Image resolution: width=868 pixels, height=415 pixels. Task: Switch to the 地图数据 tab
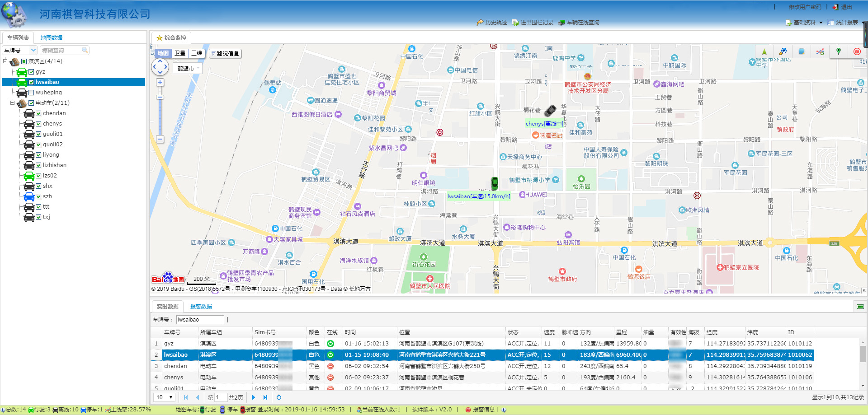52,38
